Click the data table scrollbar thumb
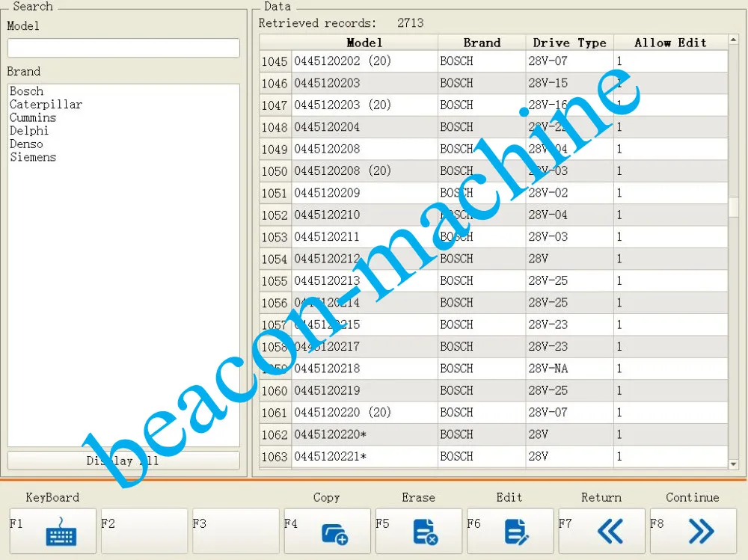Screen dimensions: 748x560 [733, 207]
